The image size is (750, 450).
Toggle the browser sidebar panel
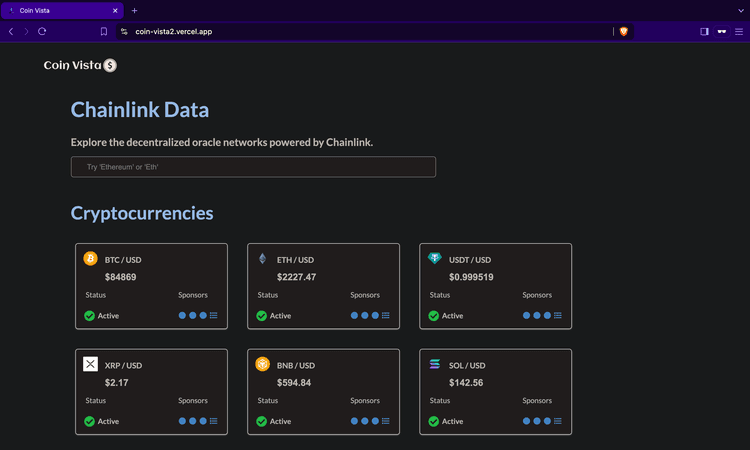[704, 32]
